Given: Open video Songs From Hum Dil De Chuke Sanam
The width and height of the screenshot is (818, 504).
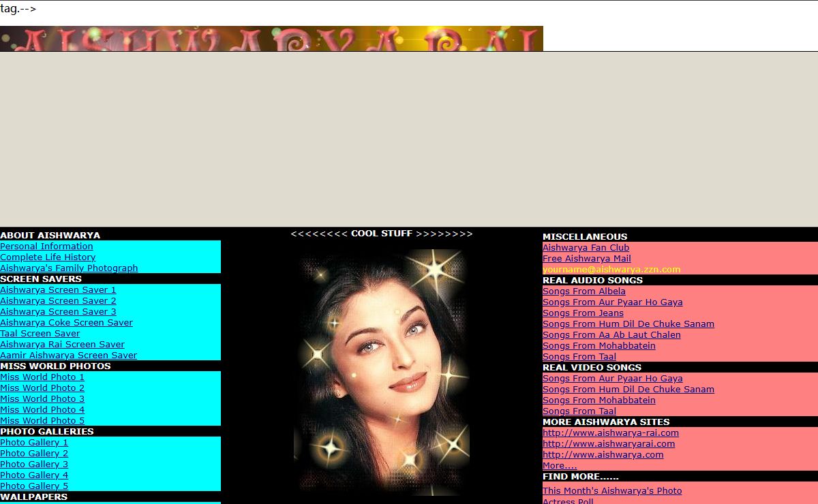Looking at the screenshot, I should [x=628, y=390].
